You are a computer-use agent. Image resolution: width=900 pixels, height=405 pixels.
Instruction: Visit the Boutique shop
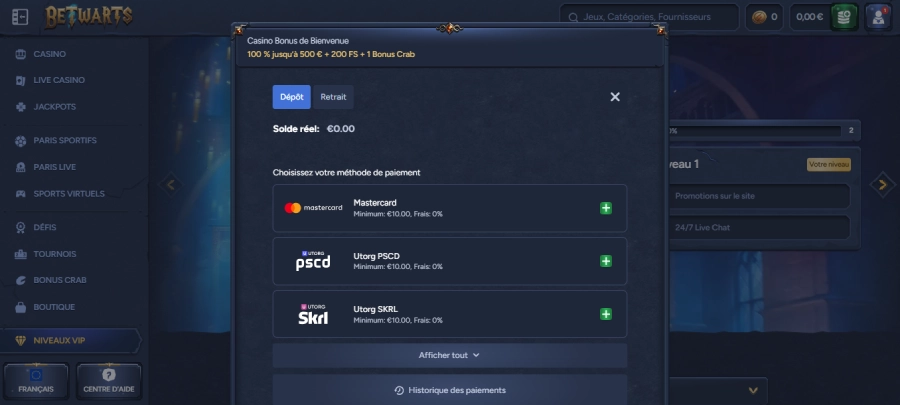(x=54, y=307)
